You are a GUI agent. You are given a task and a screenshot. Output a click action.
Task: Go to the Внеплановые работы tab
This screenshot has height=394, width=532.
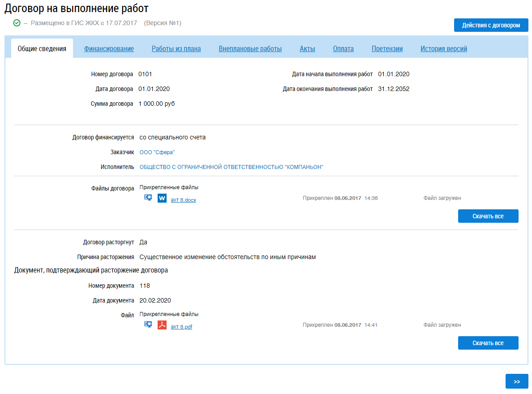point(250,49)
